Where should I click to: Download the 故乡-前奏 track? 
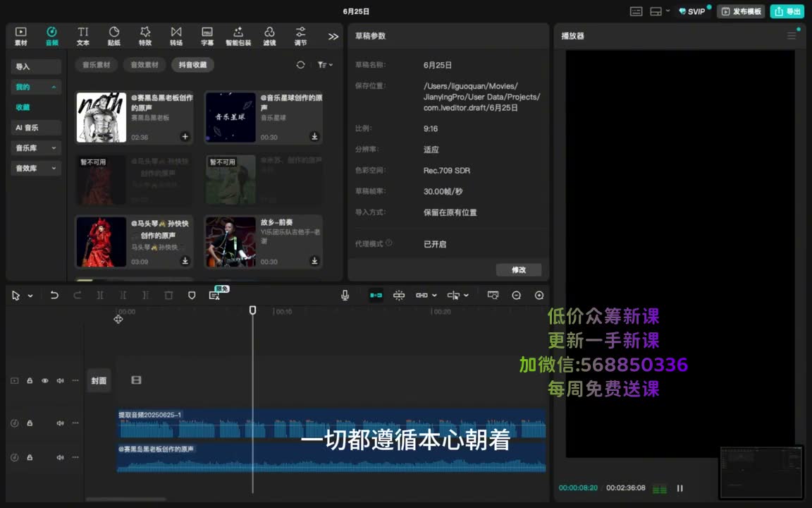click(314, 261)
